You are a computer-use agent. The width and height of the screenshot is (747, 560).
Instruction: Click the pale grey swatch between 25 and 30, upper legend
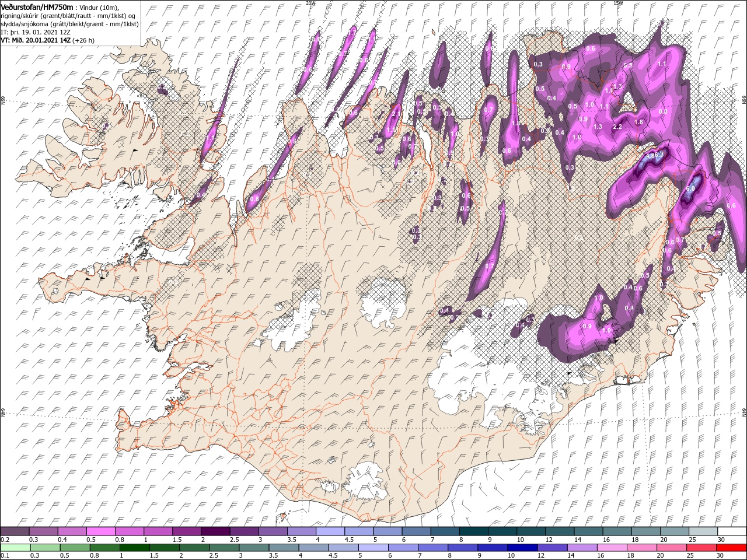(x=703, y=531)
